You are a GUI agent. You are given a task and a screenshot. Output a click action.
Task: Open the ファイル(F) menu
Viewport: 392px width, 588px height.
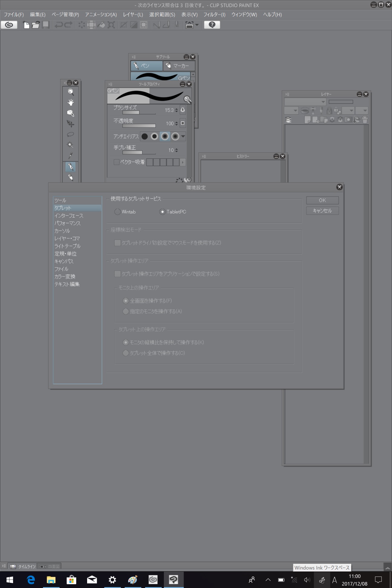pos(14,15)
